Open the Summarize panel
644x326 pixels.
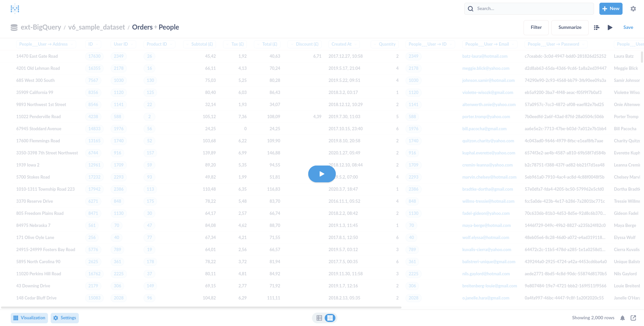coord(570,27)
